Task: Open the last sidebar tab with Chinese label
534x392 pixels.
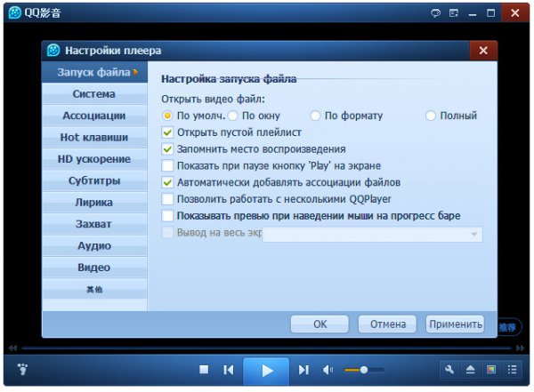Action: coord(94,289)
